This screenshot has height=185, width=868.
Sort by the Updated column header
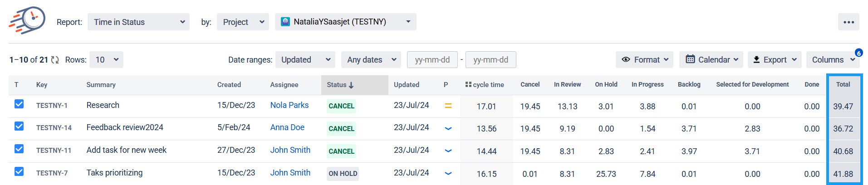point(407,85)
